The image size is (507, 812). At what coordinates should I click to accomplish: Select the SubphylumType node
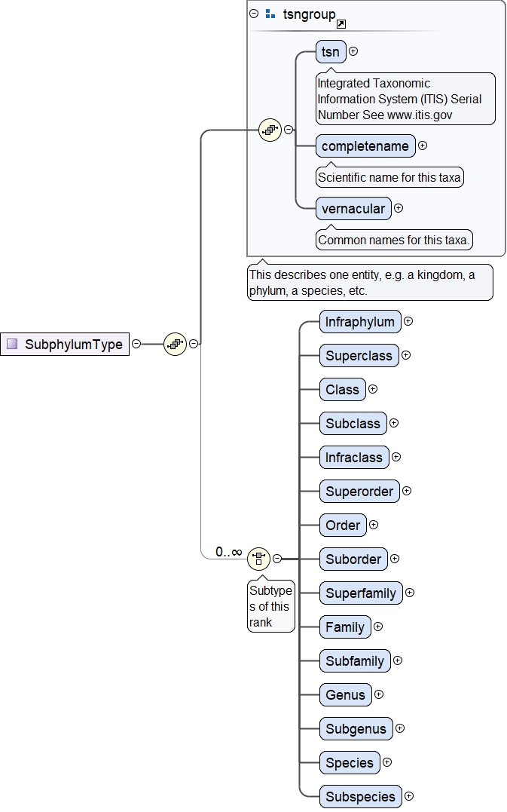65,344
